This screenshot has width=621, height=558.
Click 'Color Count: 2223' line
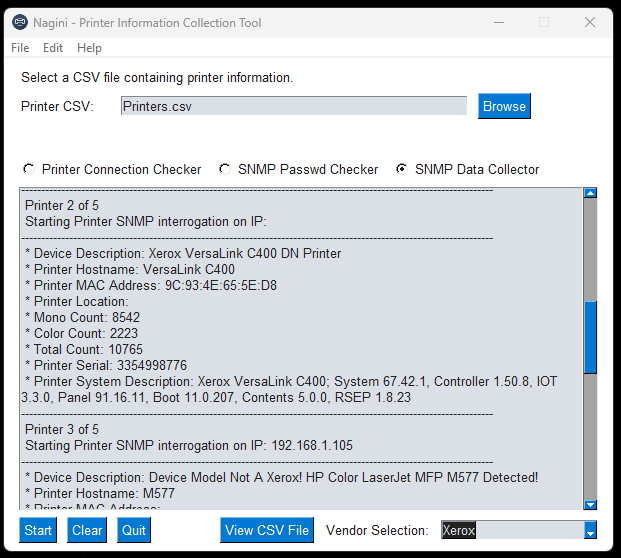81,333
